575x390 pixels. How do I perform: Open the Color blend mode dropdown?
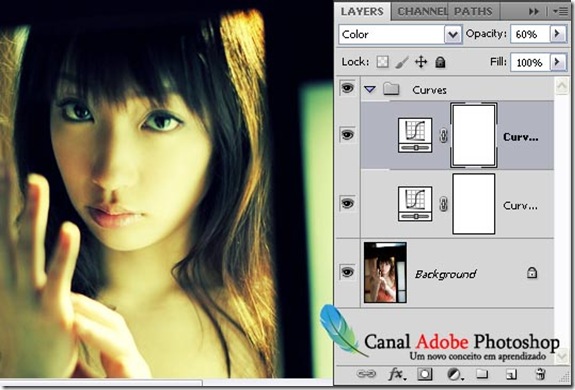click(453, 34)
